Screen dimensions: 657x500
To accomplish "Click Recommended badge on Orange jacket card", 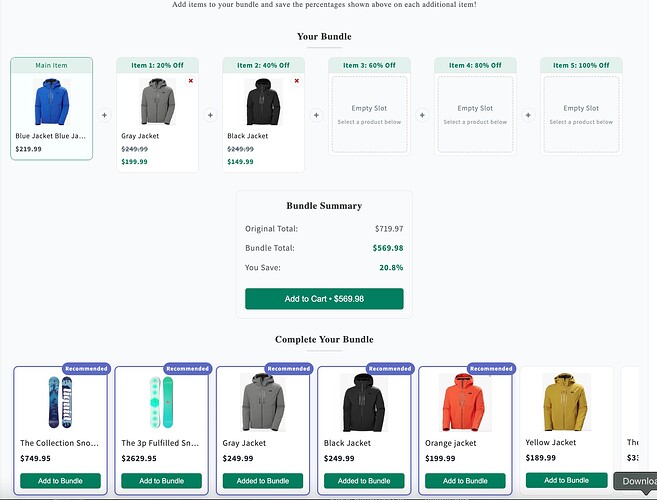I will 491,368.
